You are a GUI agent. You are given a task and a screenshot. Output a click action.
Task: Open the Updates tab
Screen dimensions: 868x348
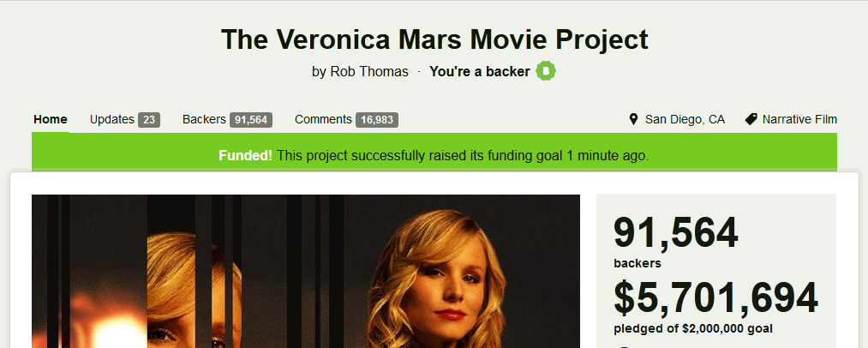125,119
